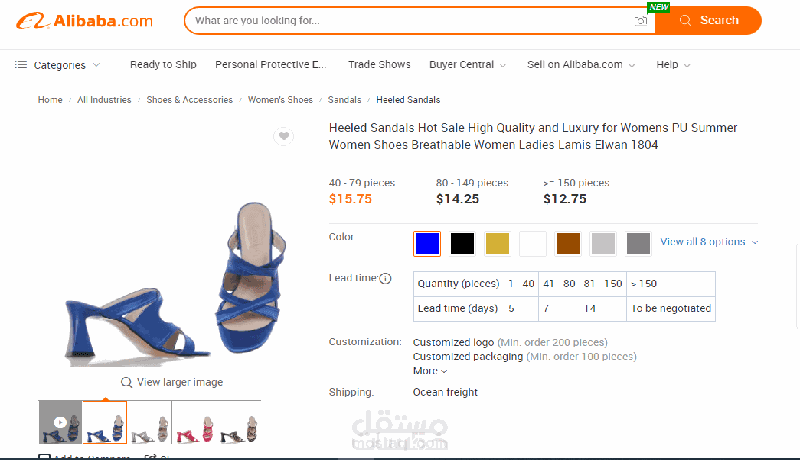Click the heart favorite icon
This screenshot has width=800, height=460.
[x=284, y=136]
